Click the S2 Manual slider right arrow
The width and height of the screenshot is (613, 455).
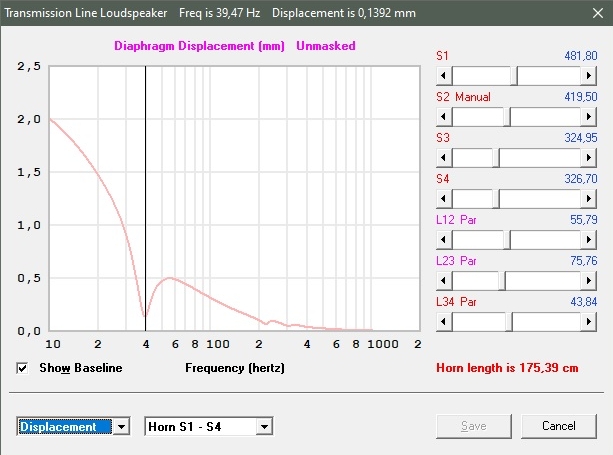(x=591, y=117)
